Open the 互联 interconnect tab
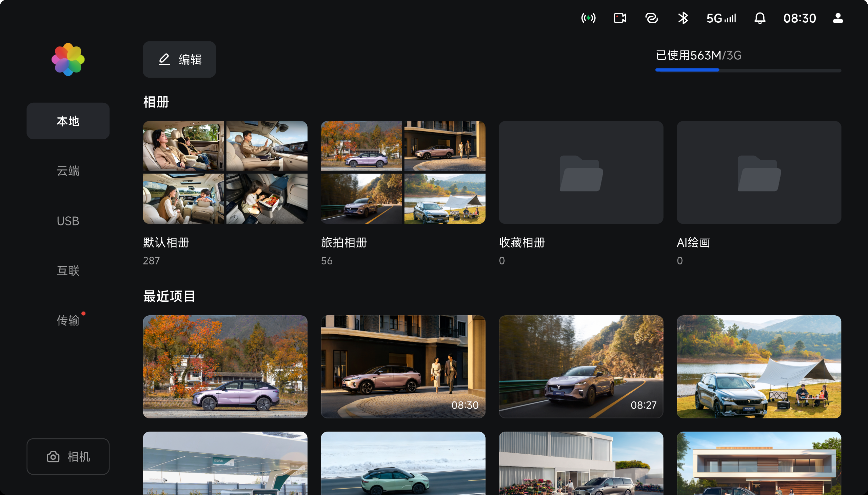868x495 pixels. 68,271
